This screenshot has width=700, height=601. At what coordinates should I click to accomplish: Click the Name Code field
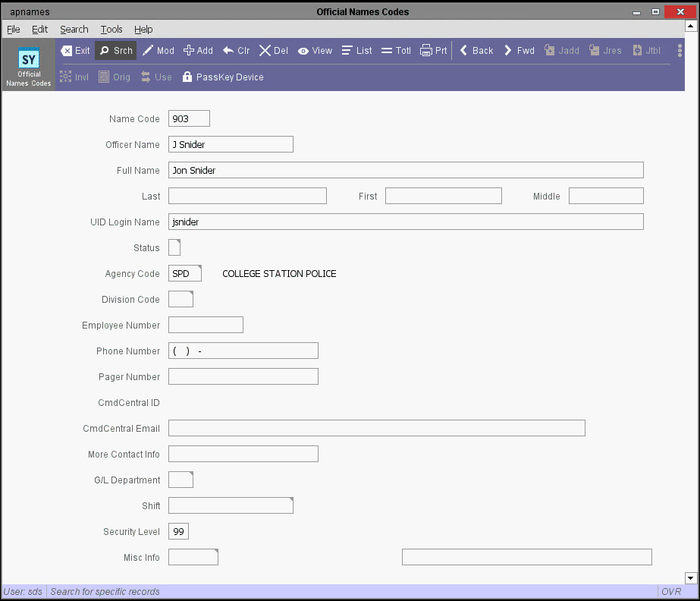(190, 118)
